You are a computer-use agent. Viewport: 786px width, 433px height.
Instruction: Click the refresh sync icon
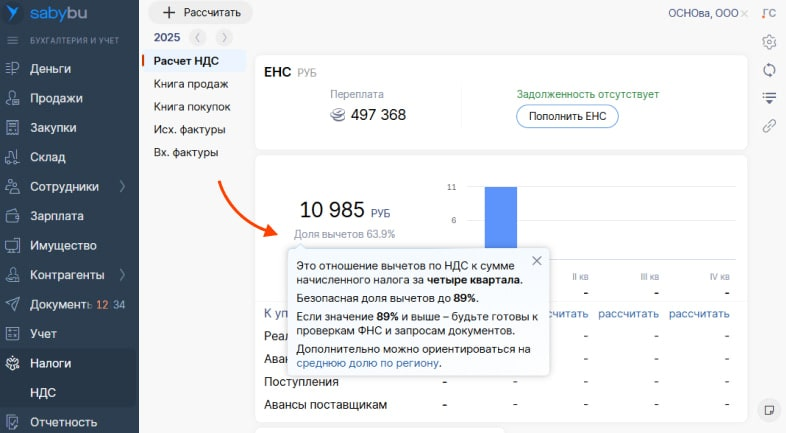[769, 70]
